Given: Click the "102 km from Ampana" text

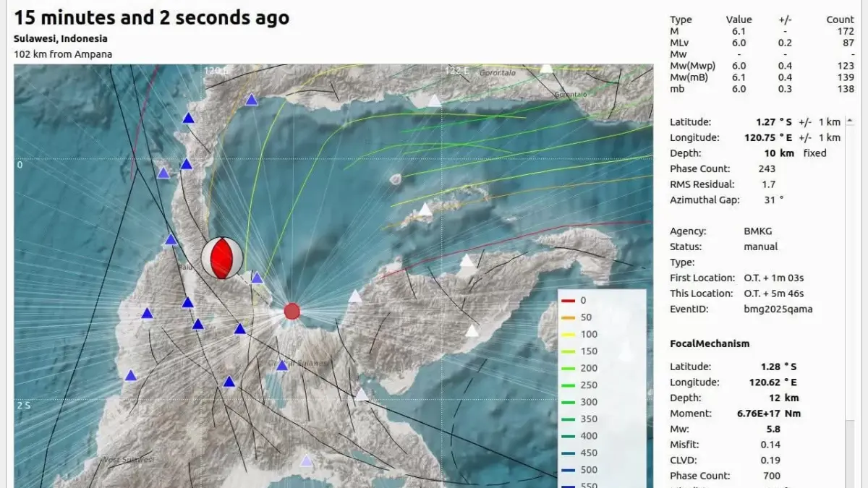Looking at the screenshot, I should point(63,54).
